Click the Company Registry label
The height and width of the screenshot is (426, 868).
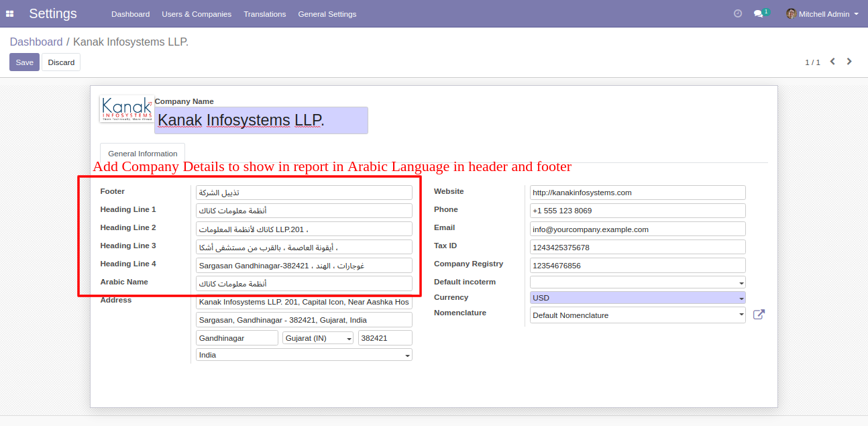[468, 264]
